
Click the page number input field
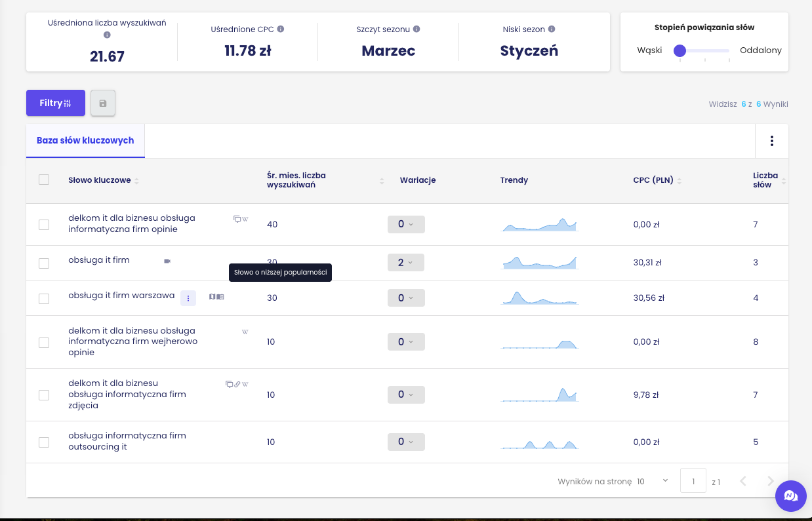693,481
